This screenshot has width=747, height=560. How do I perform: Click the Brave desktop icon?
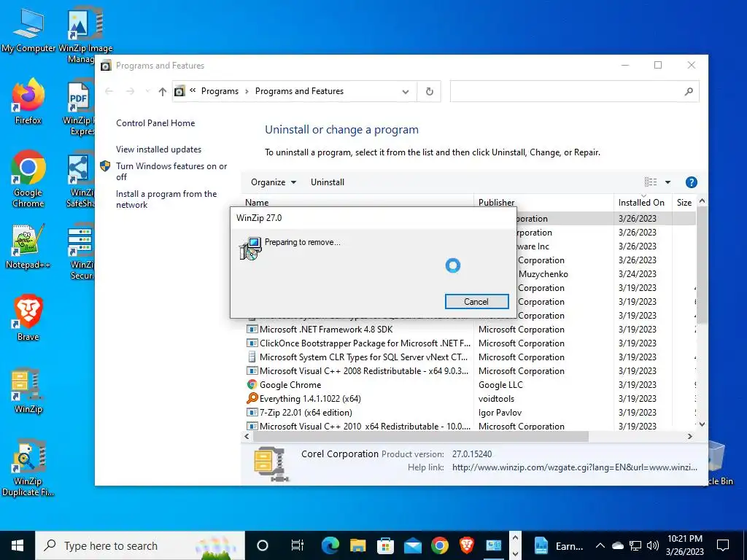[28, 318]
